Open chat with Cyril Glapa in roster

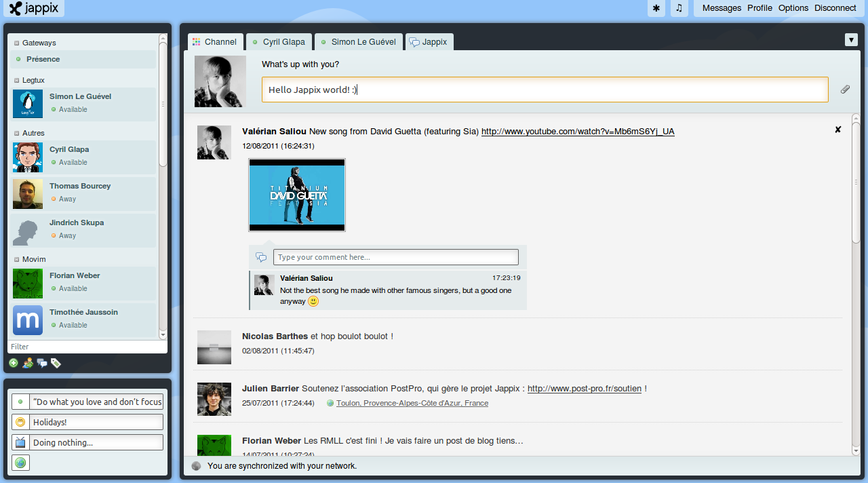(x=83, y=156)
